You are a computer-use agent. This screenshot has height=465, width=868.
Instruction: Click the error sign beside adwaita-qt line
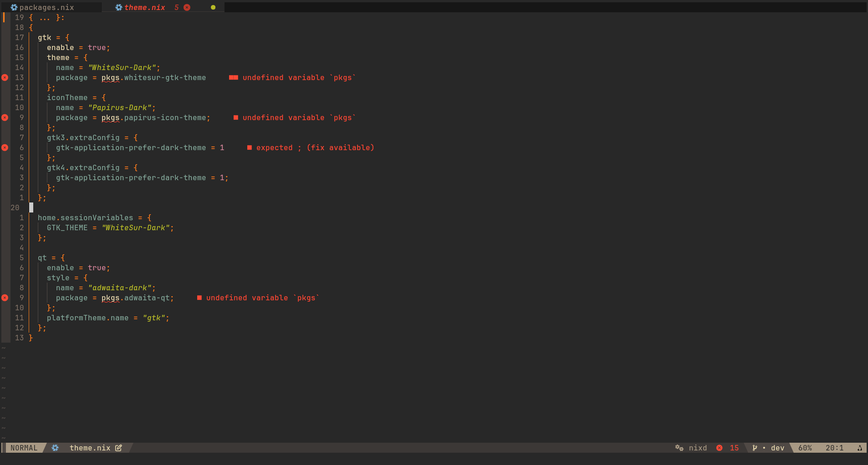[5, 298]
